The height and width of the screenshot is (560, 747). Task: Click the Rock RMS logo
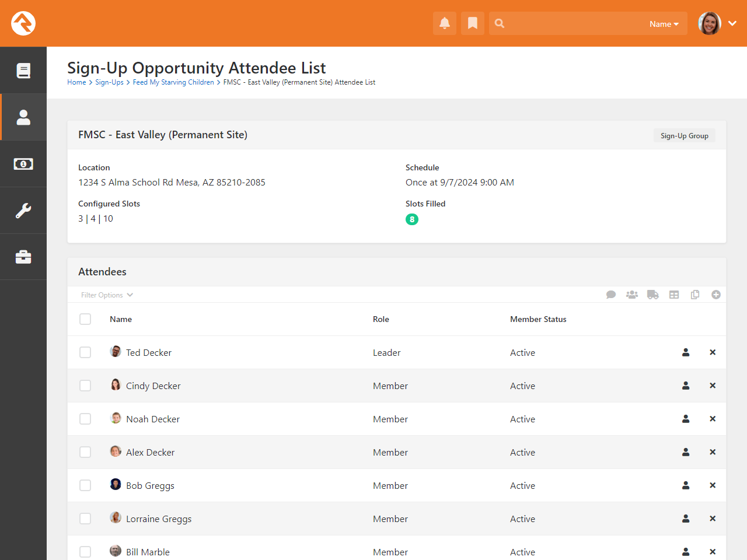click(23, 23)
